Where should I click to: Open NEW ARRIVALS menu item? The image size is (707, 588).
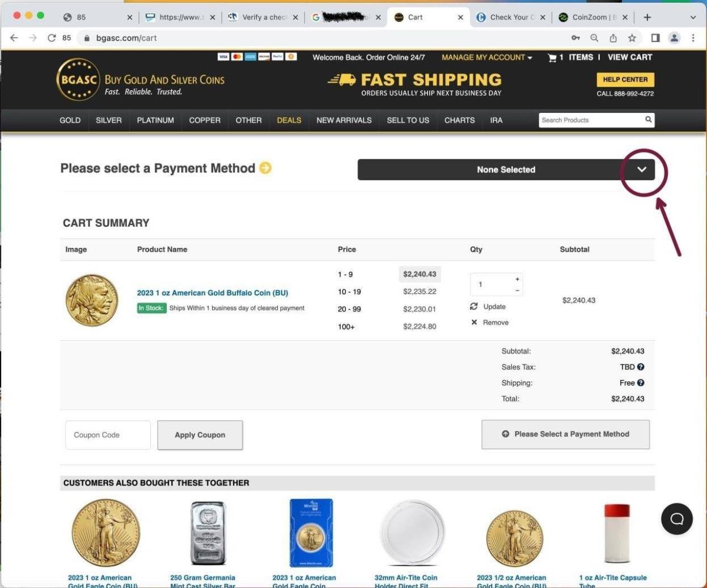344,120
